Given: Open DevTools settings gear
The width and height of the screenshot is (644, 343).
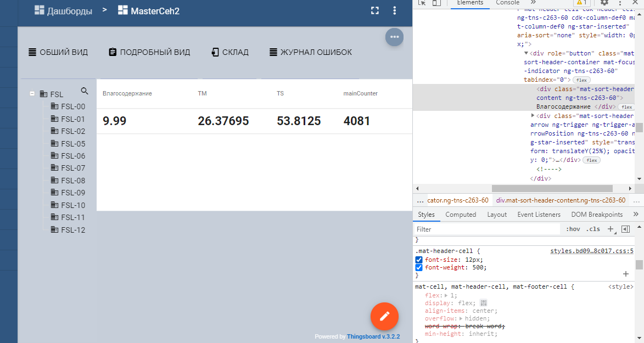Looking at the screenshot, I should 604,3.
